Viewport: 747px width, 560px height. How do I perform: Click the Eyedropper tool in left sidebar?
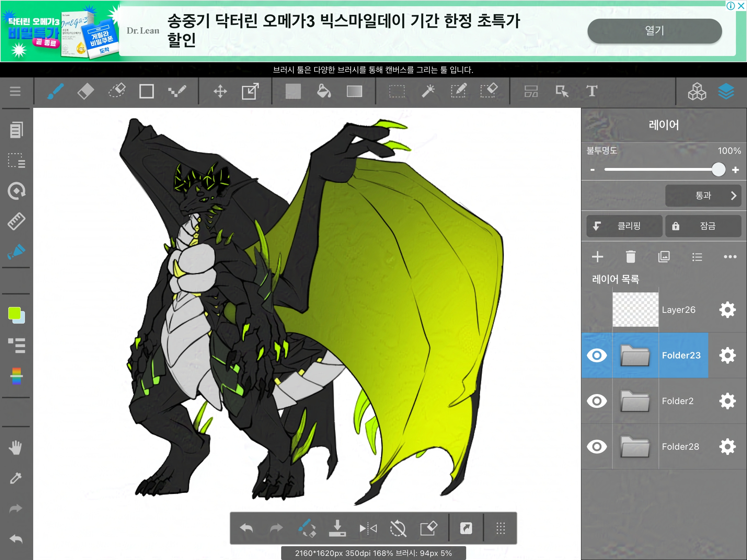16,478
